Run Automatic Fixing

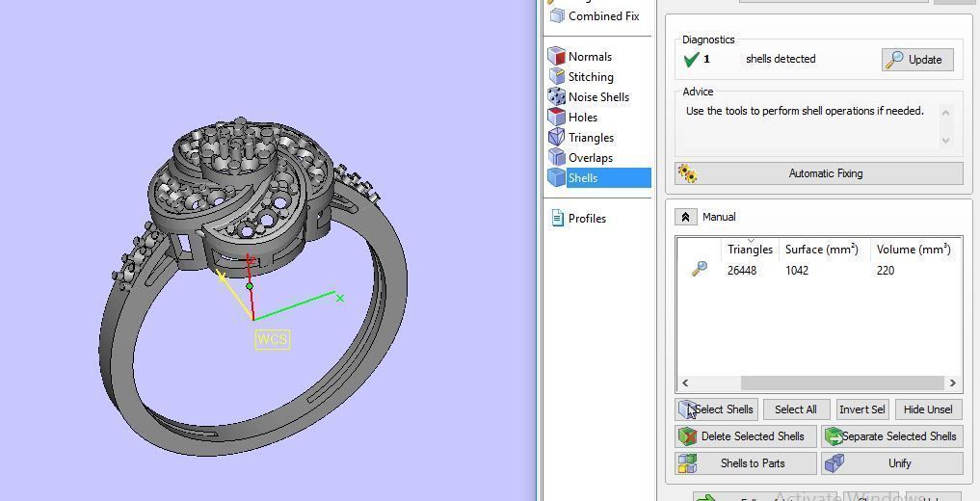pyautogui.click(x=819, y=173)
